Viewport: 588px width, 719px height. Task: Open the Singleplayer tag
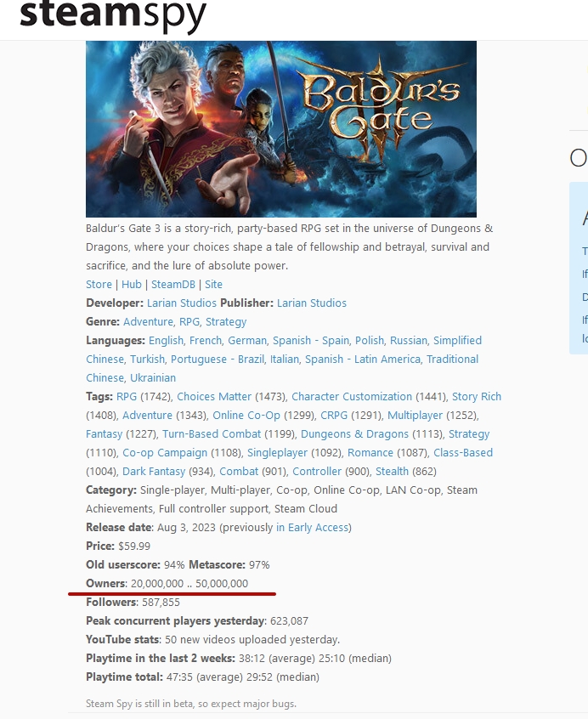(x=277, y=453)
